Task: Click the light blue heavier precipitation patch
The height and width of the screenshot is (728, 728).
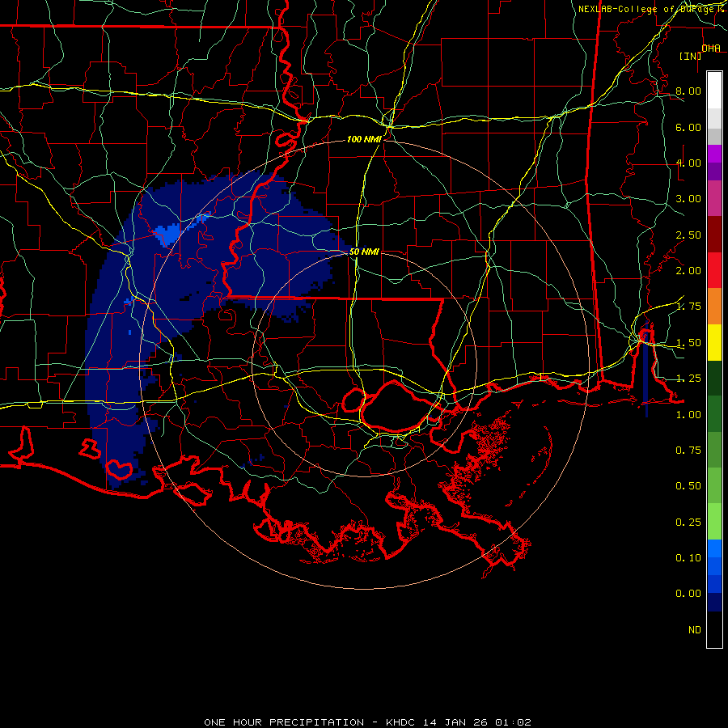Action: 167,233
